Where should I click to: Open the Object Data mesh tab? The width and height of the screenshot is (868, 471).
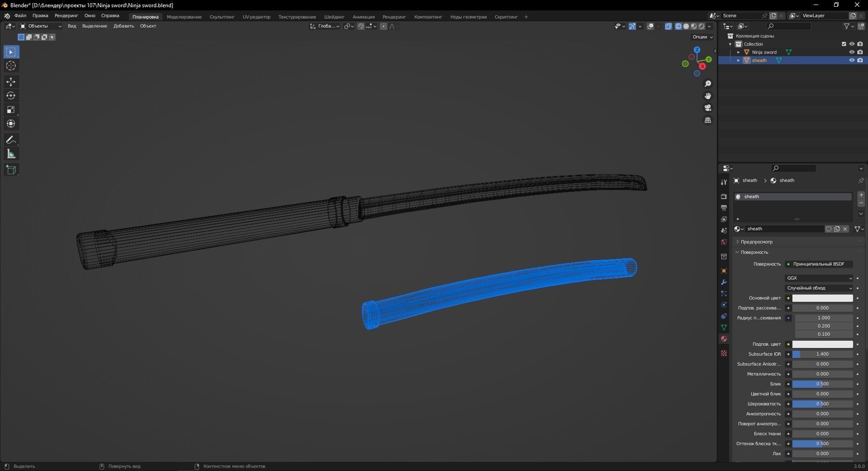[x=724, y=327]
